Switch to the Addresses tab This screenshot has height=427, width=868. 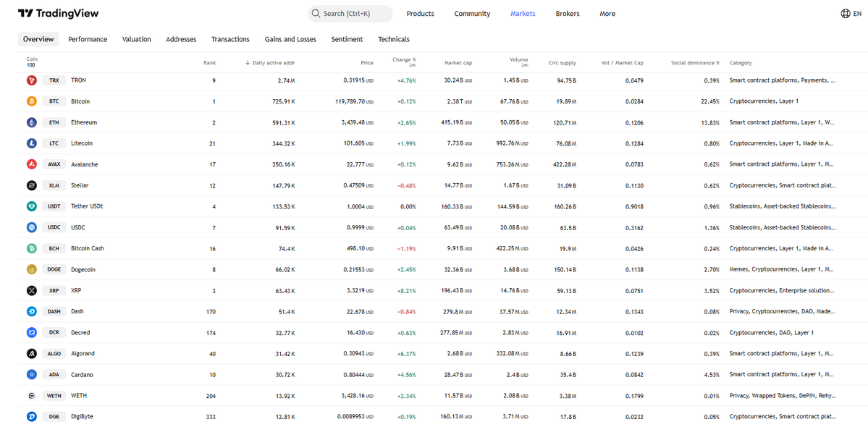181,39
